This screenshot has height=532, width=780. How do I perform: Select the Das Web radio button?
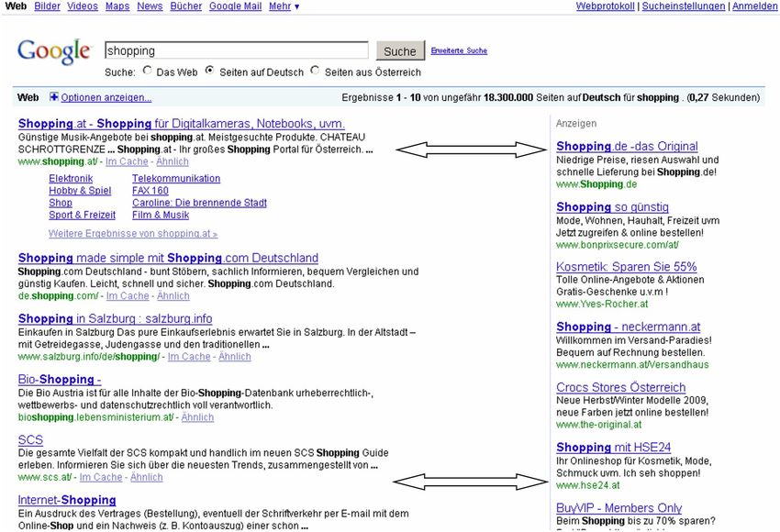[147, 72]
